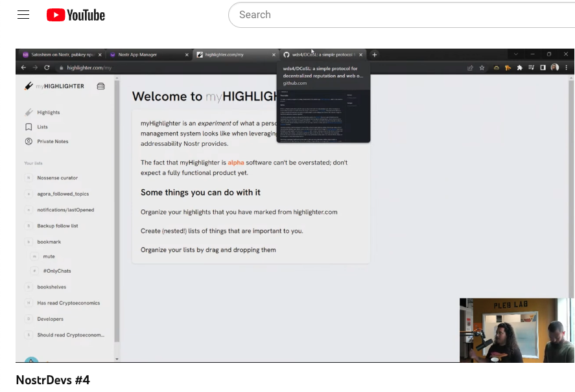
Task: Switch to the Satoshism on Nostr tab
Action: pyautogui.click(x=62, y=55)
